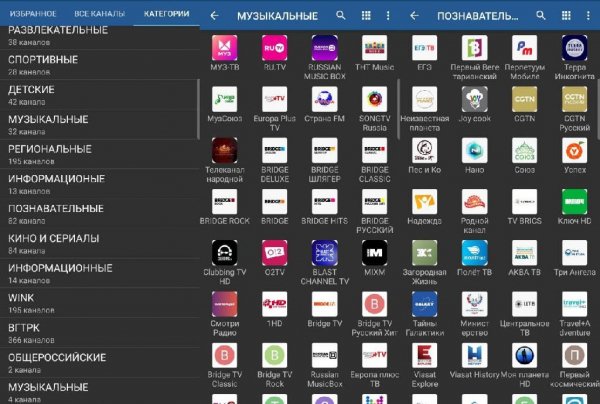
Task: Open the BLAST CHANNEL TV icon
Action: coord(324,253)
